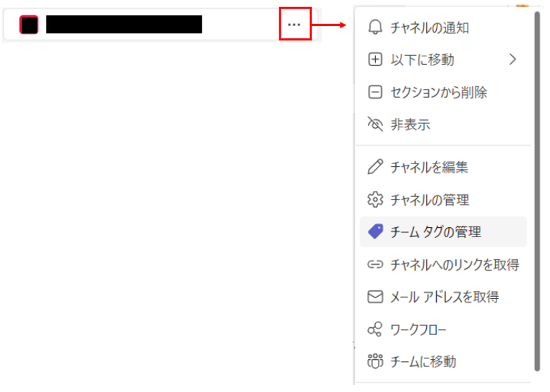Screen dimensions: 550x392
Task: Click the minus-box icon for セクションから削除
Action: [x=375, y=92]
